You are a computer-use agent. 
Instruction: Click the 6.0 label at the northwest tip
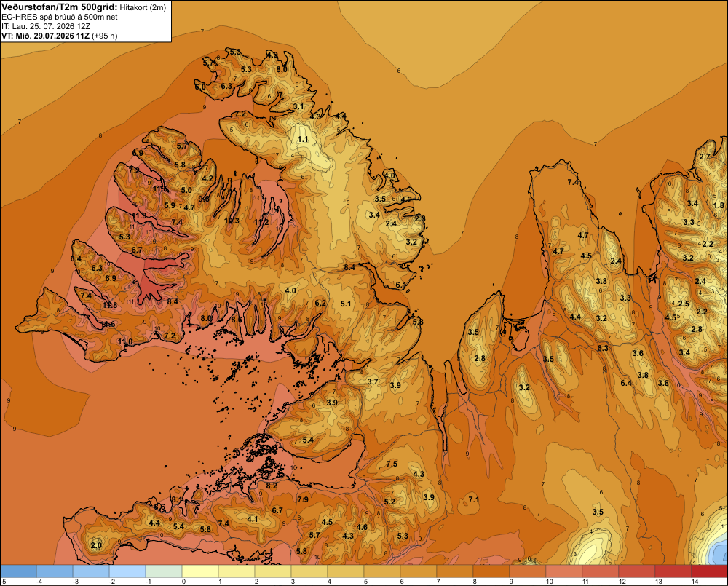(x=200, y=87)
